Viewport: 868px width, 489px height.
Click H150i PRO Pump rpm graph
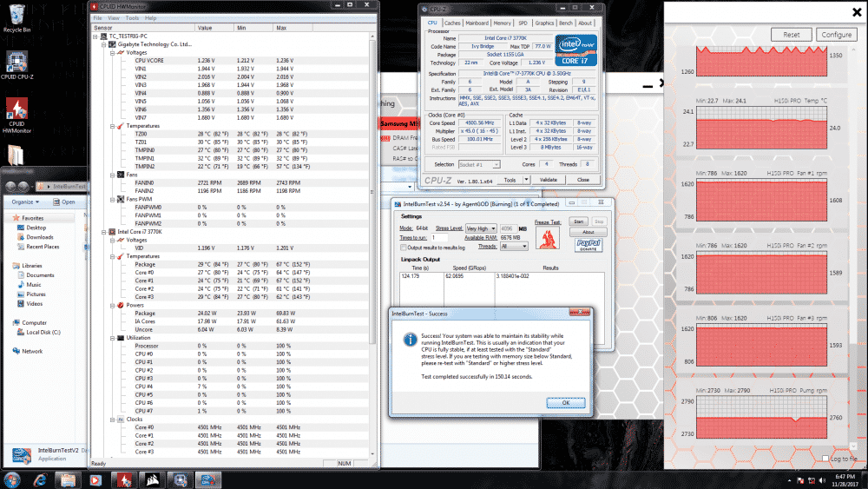[762, 417]
